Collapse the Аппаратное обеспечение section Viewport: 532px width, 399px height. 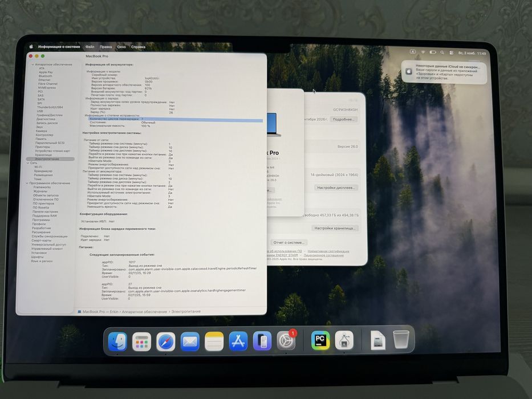tap(33, 64)
